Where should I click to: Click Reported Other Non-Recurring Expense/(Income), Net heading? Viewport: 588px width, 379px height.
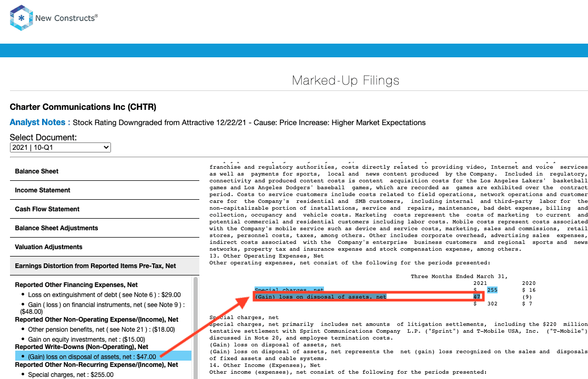click(96, 365)
